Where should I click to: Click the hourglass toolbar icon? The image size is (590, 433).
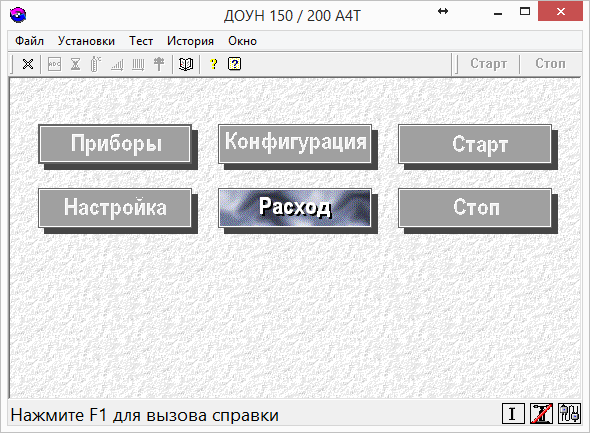[75, 64]
